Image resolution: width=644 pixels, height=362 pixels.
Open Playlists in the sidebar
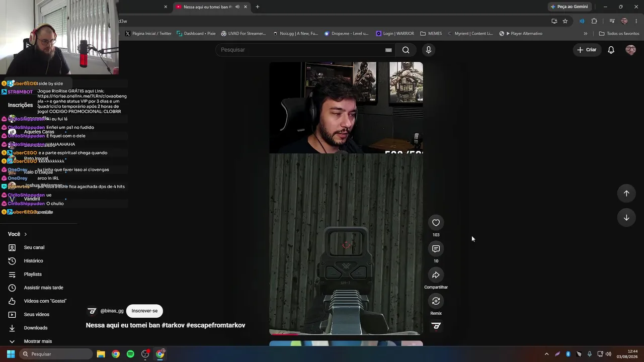pos(33,274)
